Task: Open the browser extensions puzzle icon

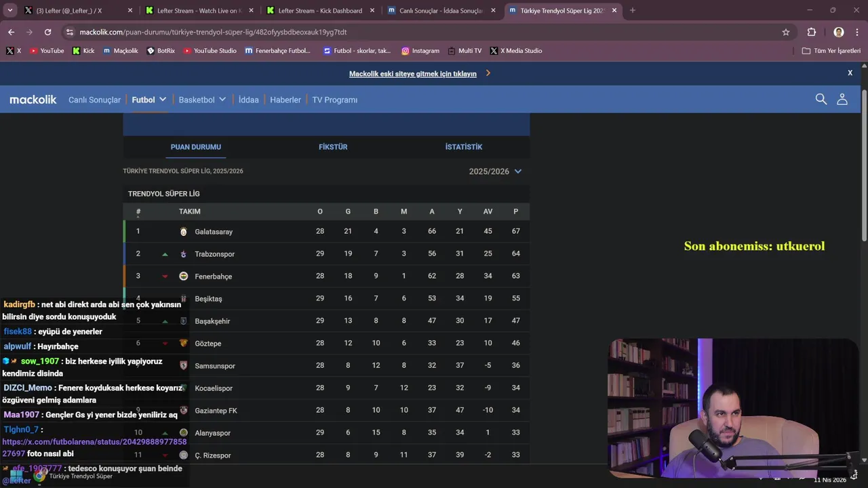Action: click(x=812, y=32)
